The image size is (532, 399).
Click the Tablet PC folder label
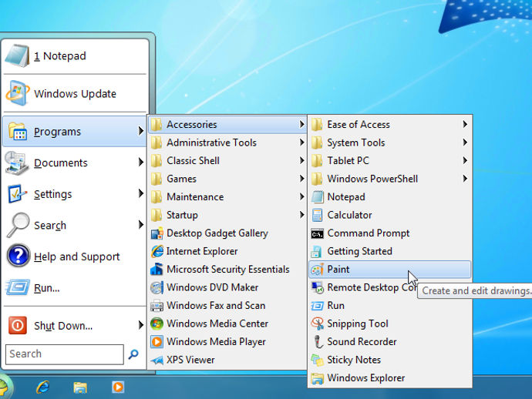[x=348, y=161]
